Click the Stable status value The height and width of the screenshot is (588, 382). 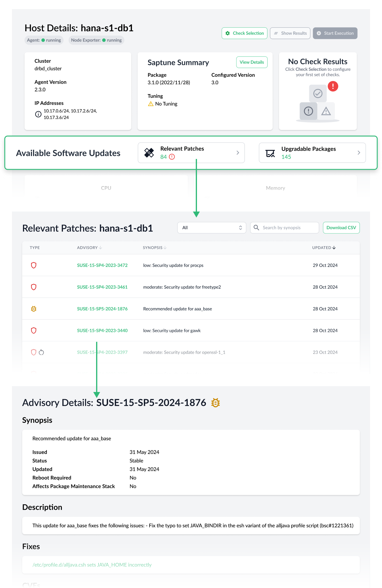click(136, 461)
